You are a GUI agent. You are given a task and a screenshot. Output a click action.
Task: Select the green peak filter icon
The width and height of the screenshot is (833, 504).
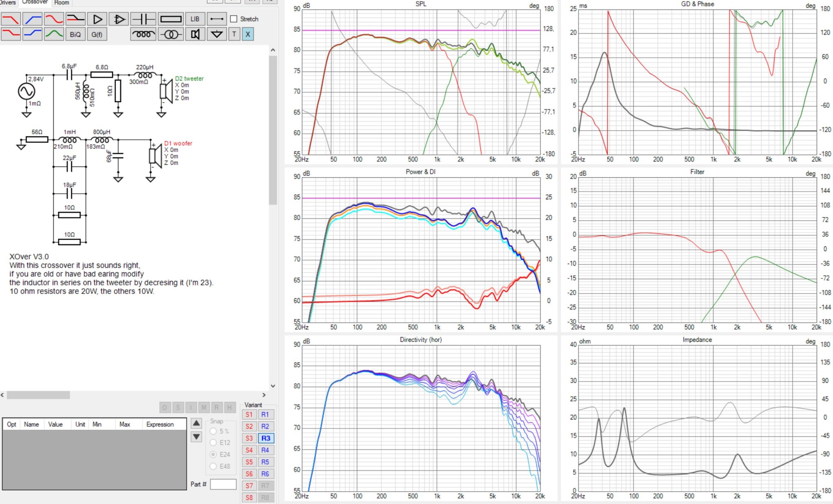tap(54, 34)
